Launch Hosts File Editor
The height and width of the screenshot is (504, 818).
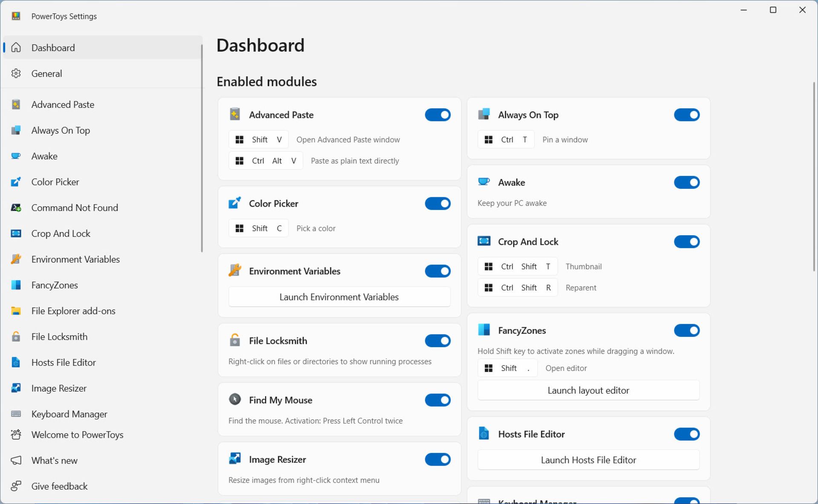(x=588, y=460)
